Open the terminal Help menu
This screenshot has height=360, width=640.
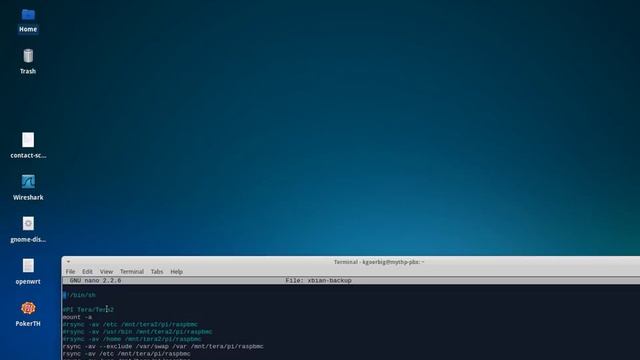(176, 271)
